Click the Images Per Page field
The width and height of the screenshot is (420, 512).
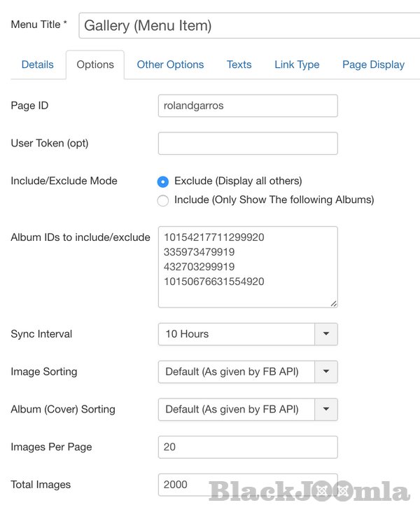coord(248,447)
